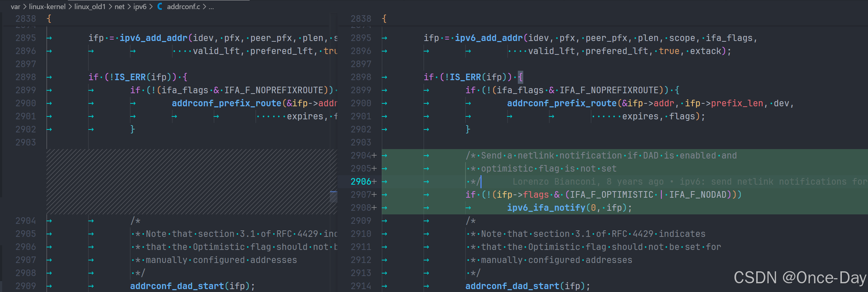Click line number 2912 in the modified pane
Screen dimensions: 868x292
[361, 260]
